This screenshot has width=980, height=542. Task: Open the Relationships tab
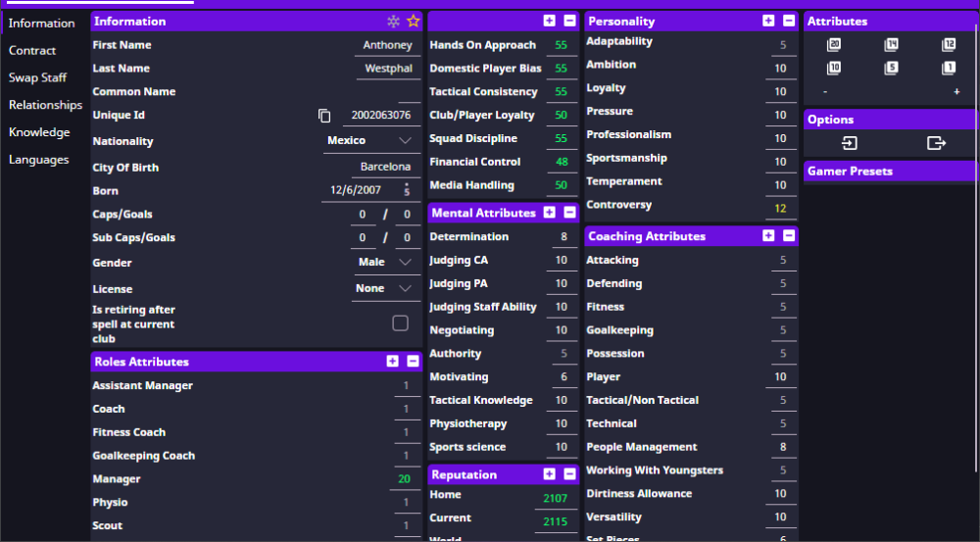point(45,105)
